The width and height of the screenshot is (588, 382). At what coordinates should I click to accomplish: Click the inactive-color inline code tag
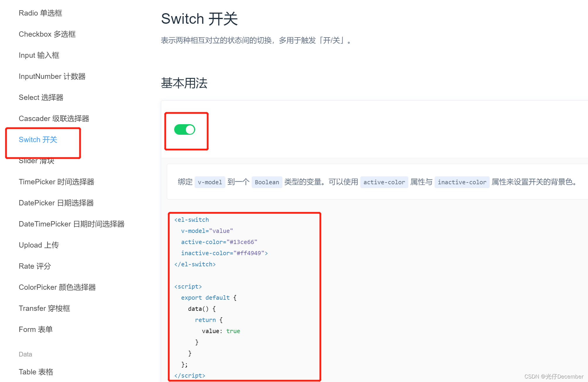pyautogui.click(x=462, y=182)
